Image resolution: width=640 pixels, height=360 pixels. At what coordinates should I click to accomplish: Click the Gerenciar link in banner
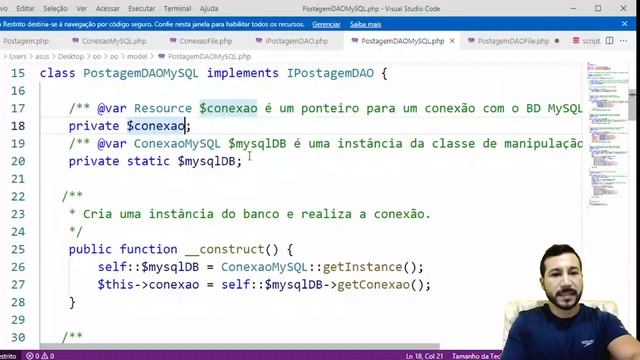[x=326, y=24]
